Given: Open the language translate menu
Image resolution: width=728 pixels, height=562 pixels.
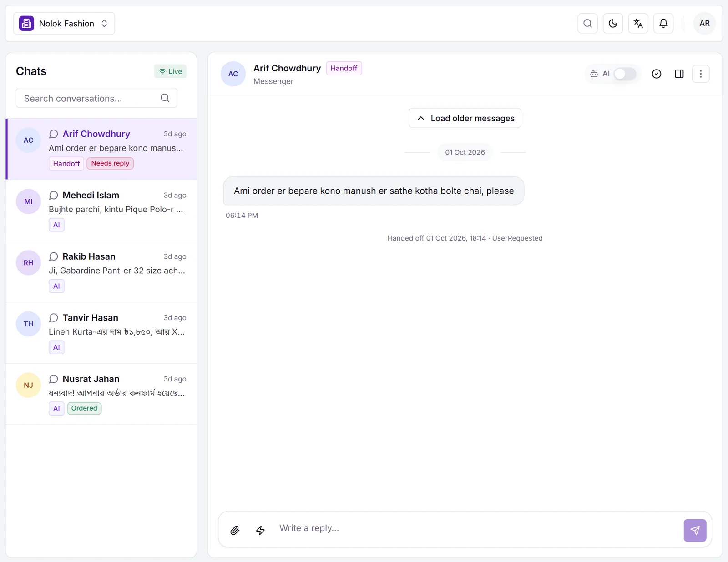Looking at the screenshot, I should [x=638, y=23].
